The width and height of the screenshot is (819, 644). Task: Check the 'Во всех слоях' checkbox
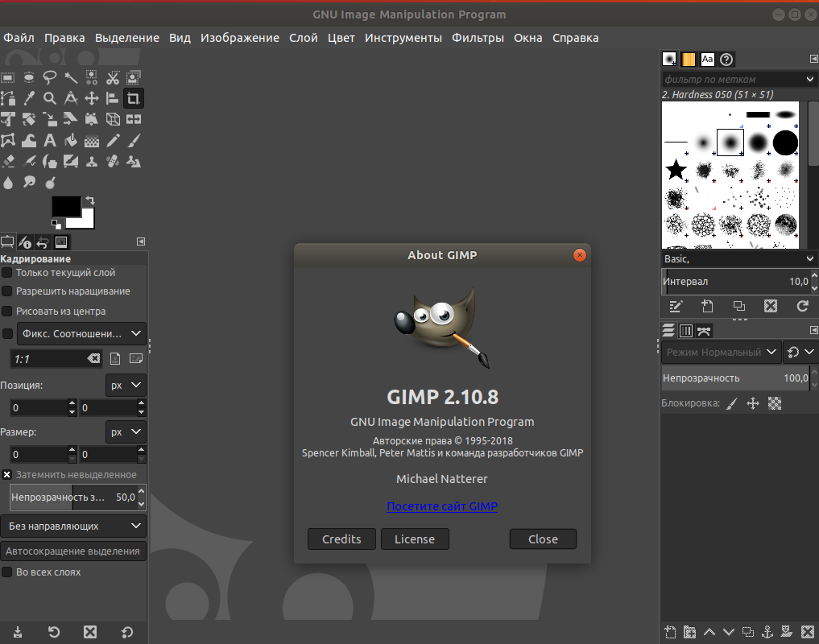(7, 572)
